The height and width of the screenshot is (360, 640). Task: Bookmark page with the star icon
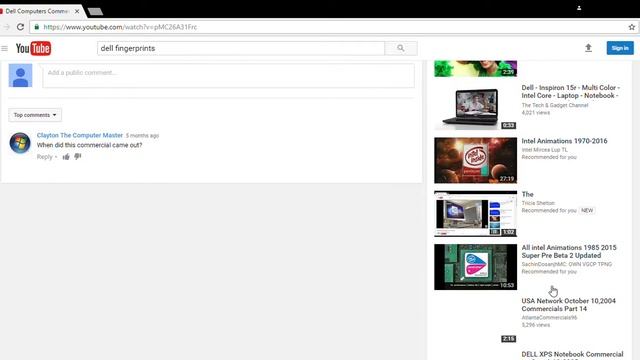632,27
